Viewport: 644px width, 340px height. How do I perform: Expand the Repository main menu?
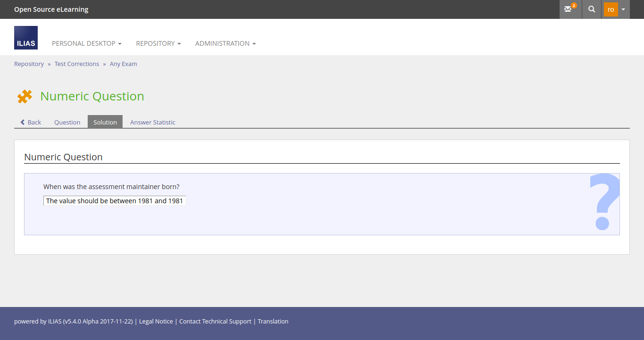click(158, 43)
